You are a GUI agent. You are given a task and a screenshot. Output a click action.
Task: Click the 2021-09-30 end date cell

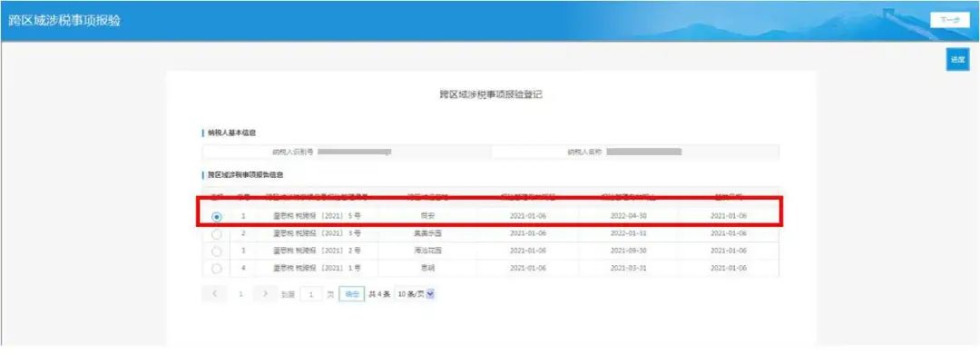(x=627, y=251)
